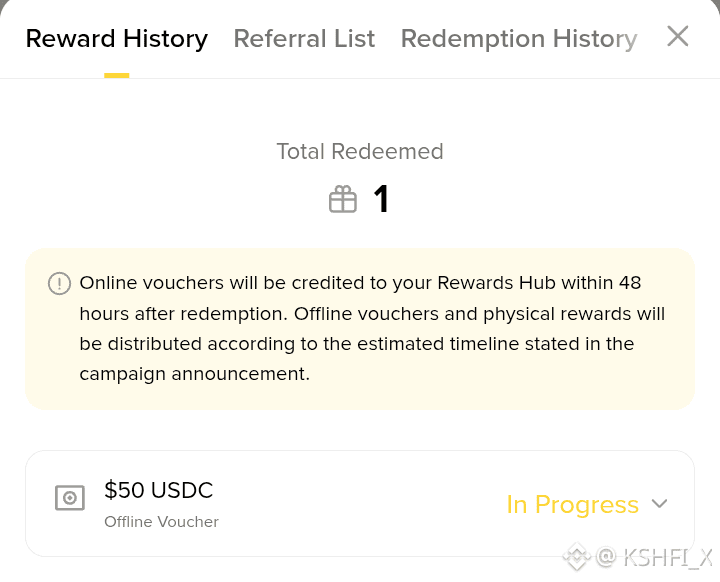Switch to the Referral List tab
Image resolution: width=720 pixels, height=582 pixels.
point(304,38)
